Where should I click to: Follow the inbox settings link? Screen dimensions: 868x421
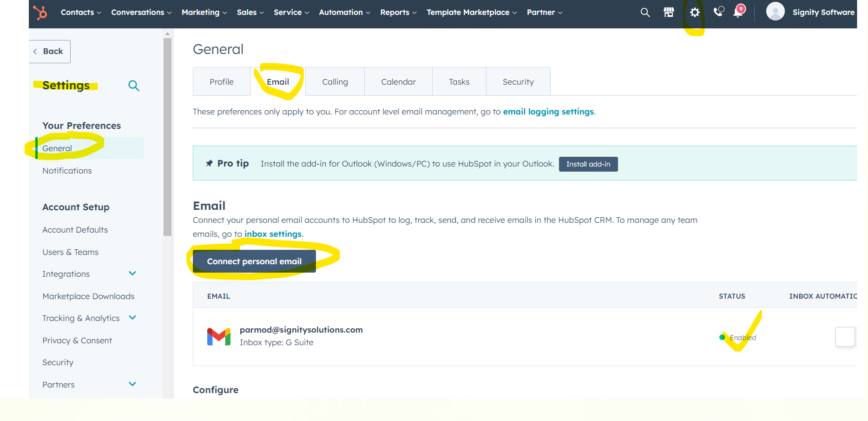(273, 234)
